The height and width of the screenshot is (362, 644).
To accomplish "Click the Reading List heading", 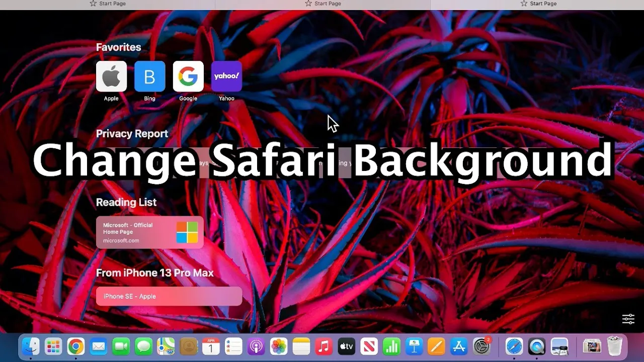I will coord(126,202).
